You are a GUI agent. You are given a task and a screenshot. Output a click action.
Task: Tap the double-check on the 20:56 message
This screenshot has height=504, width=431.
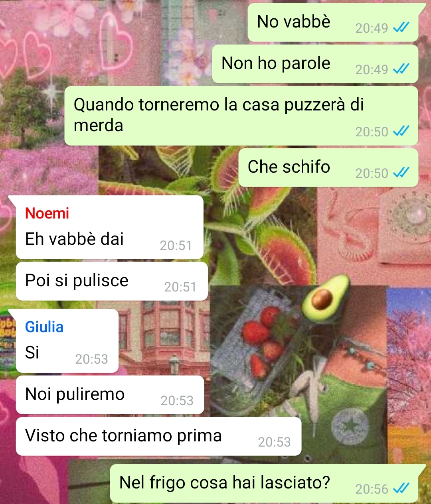(401, 488)
